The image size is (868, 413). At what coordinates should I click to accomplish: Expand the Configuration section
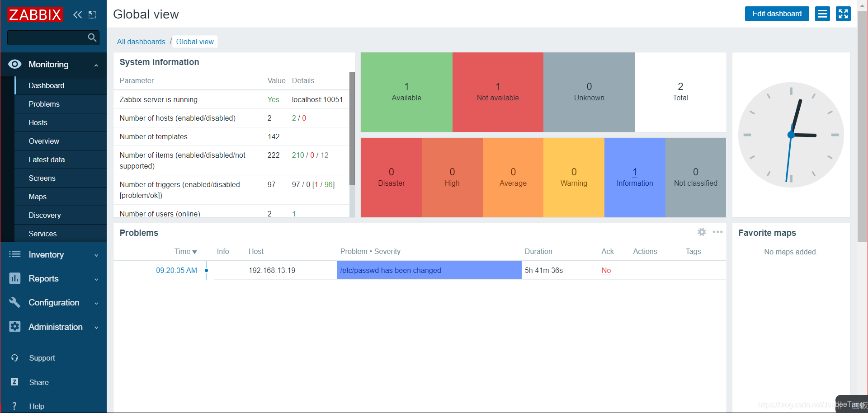(96, 303)
